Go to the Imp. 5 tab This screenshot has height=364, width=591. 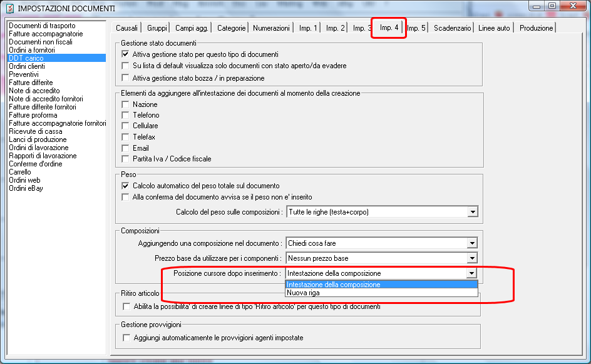pyautogui.click(x=416, y=28)
